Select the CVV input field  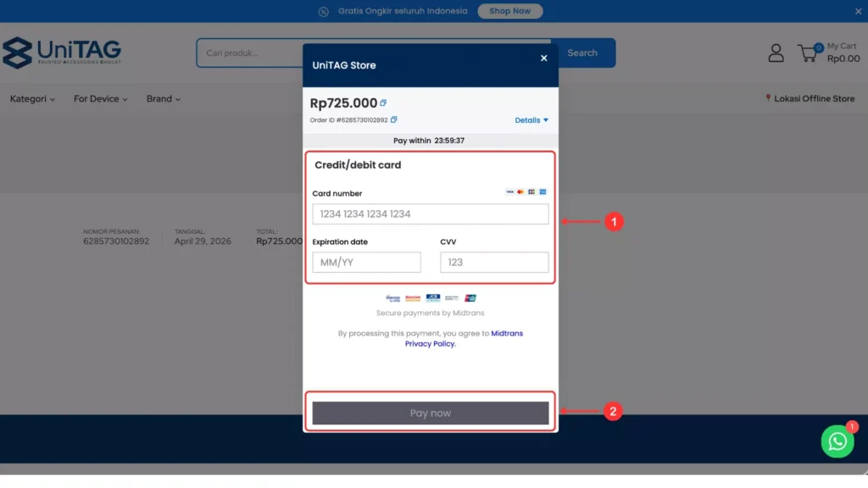[x=494, y=263]
